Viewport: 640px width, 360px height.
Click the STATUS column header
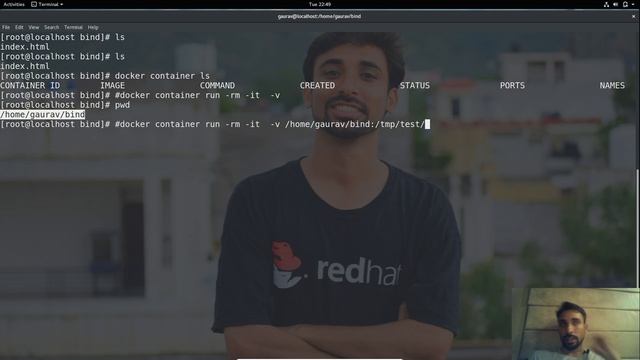pos(415,86)
